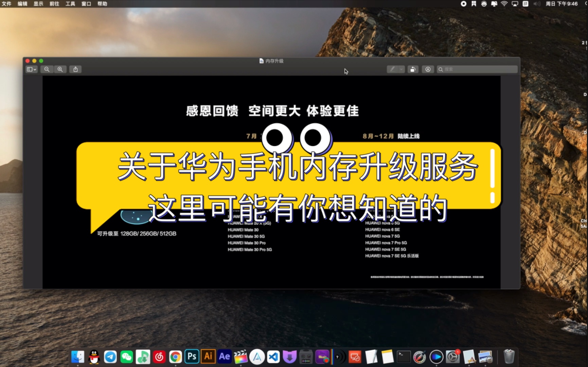The width and height of the screenshot is (588, 367).
Task: Open System Preferences from the Dock
Action: [x=453, y=357]
